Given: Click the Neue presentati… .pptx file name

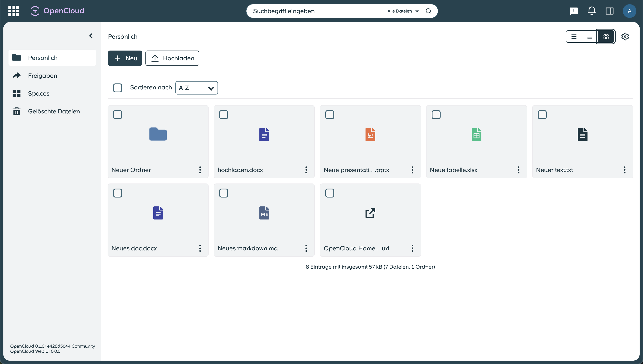Looking at the screenshot, I should pyautogui.click(x=356, y=170).
